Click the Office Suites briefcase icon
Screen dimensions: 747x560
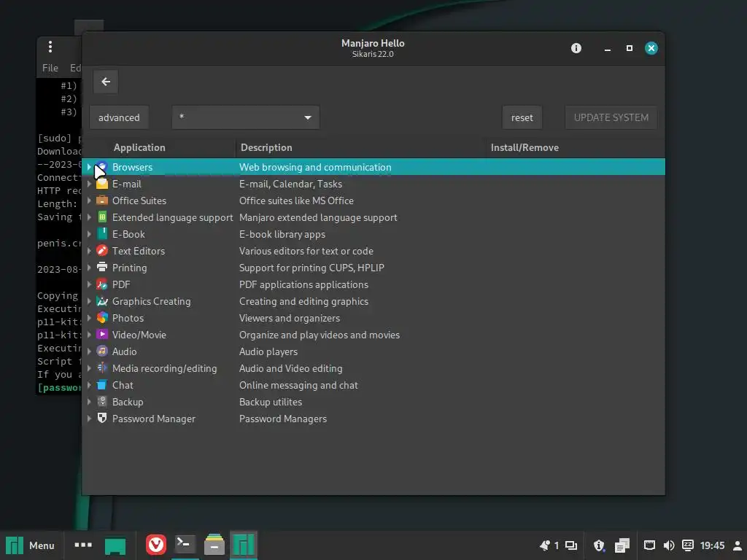click(102, 201)
